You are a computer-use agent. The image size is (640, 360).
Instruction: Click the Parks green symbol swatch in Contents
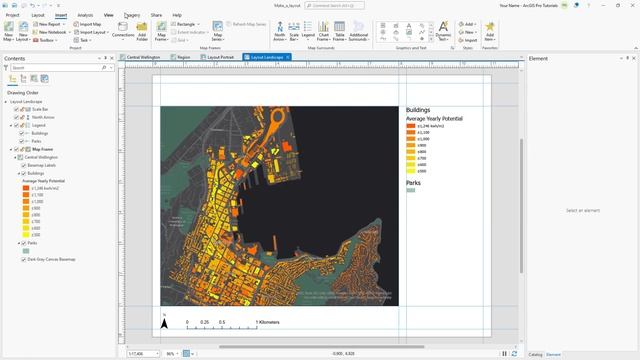pyautogui.click(x=26, y=251)
